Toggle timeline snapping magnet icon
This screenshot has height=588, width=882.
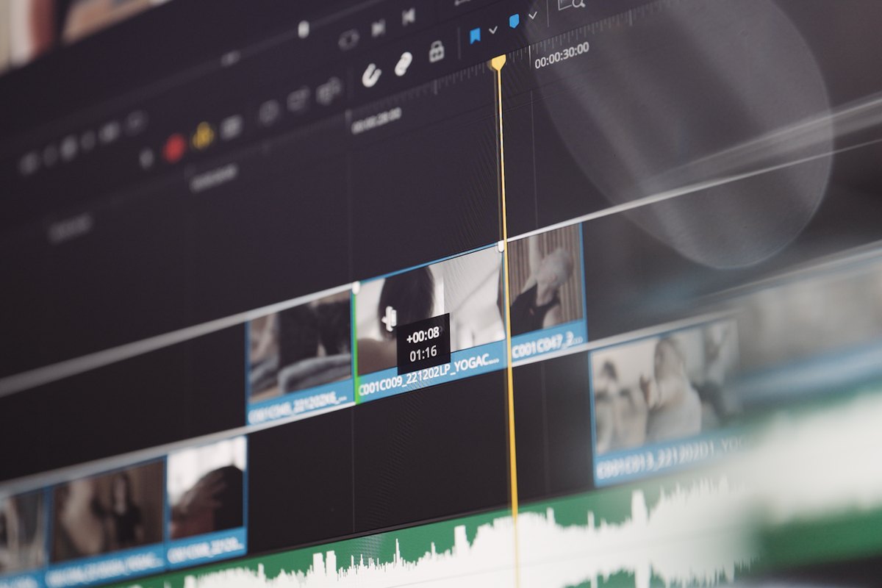(x=371, y=74)
